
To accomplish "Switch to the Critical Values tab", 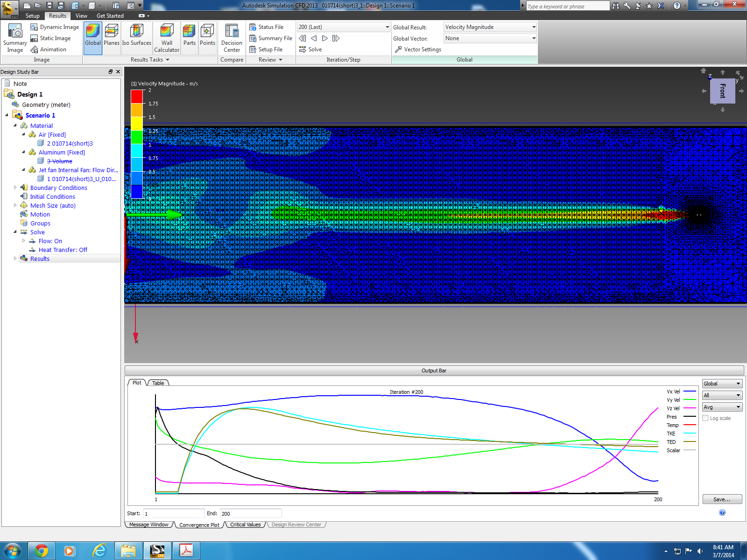I will [246, 525].
